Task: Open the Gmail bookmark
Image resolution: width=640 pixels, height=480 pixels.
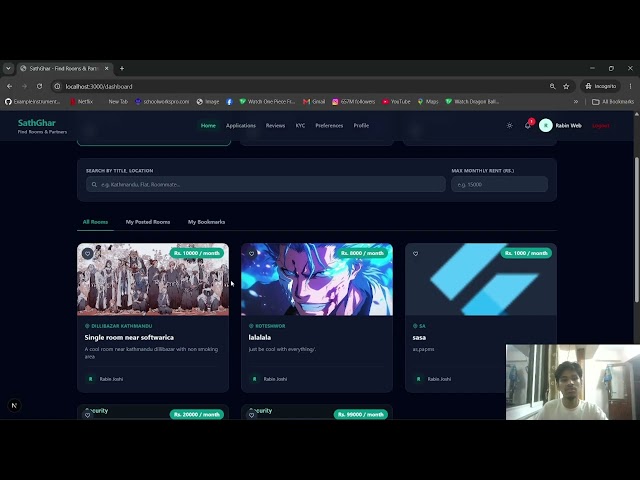Action: (x=314, y=102)
